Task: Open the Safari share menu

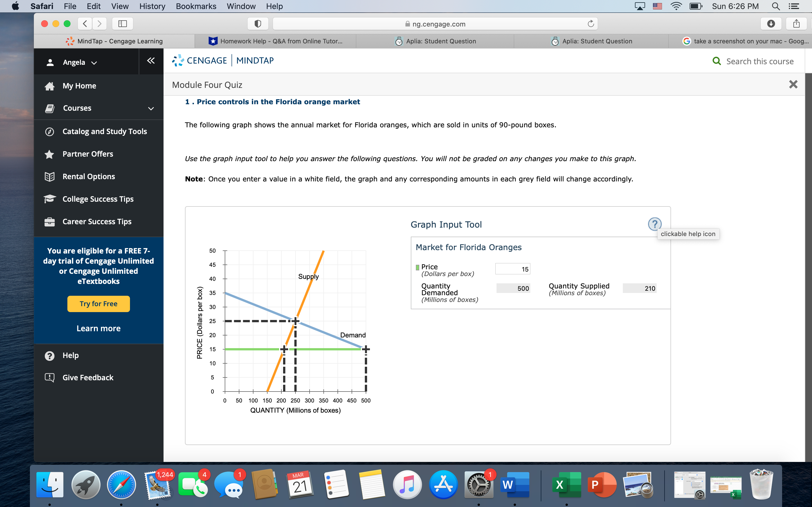Action: point(796,23)
